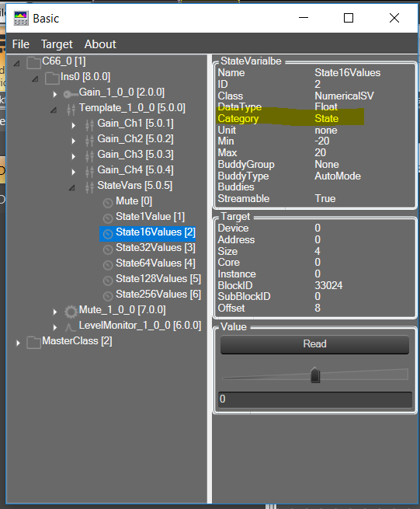Click the Value slider thumb
Screen dimensions: 420x509
click(x=315, y=375)
